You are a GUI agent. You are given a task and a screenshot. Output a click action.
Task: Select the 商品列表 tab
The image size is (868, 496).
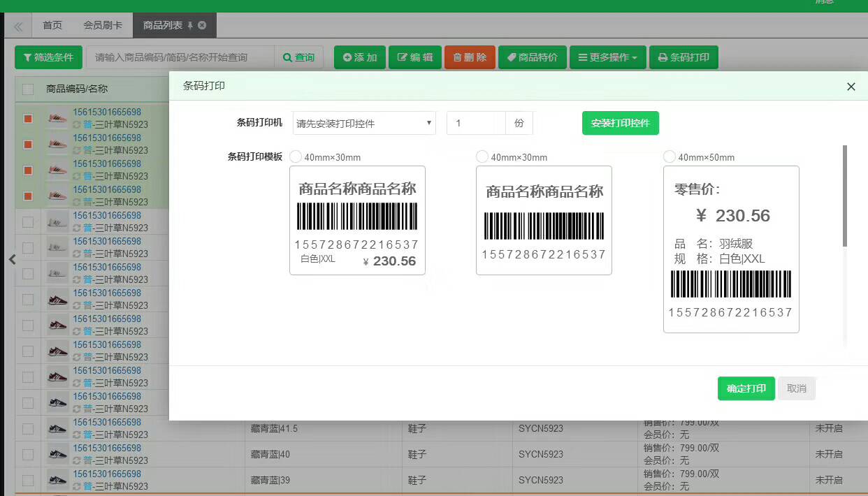coord(163,25)
